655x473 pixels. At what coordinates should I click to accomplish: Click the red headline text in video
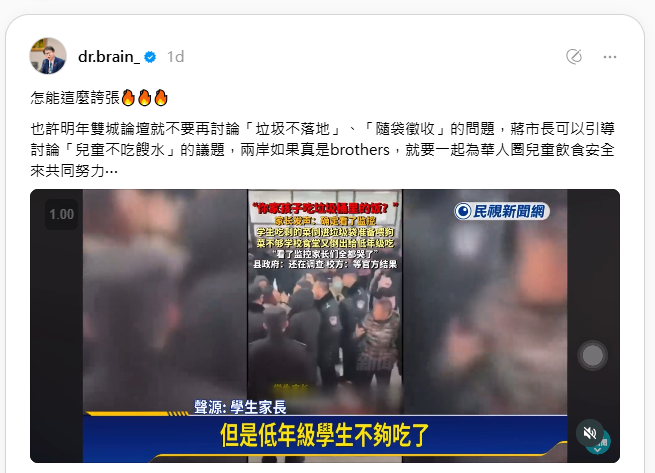[325, 208]
